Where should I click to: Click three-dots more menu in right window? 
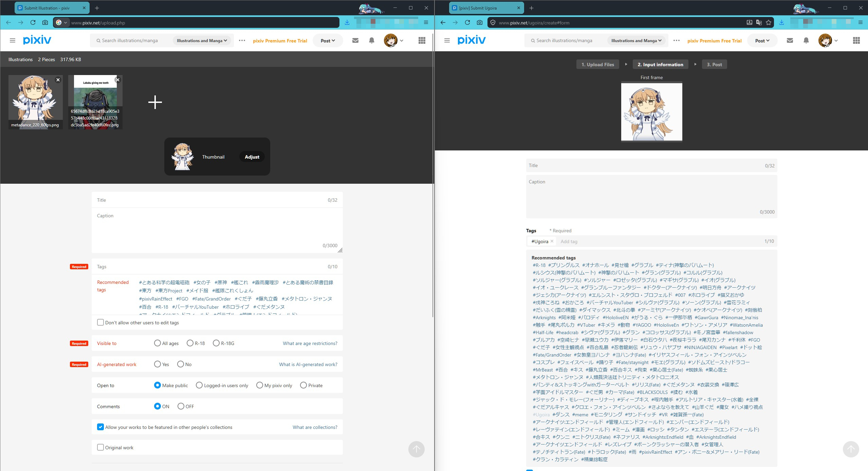(677, 40)
